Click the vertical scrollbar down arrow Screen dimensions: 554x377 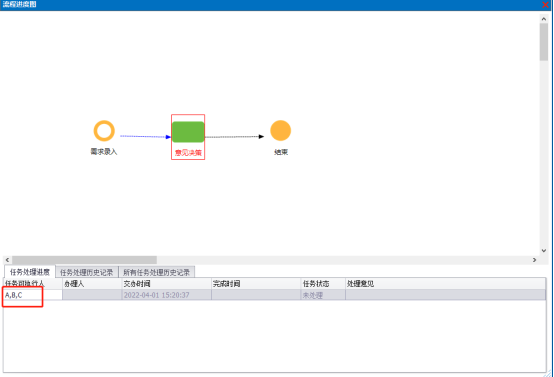tap(544, 251)
